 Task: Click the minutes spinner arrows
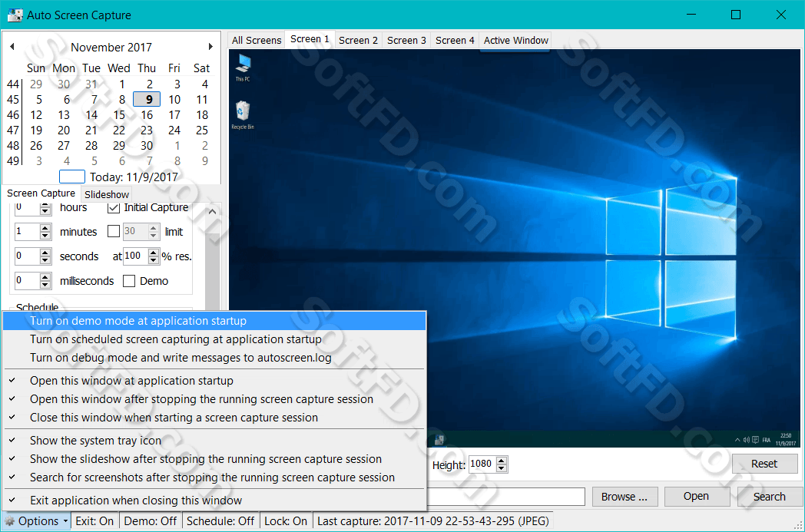(45, 231)
